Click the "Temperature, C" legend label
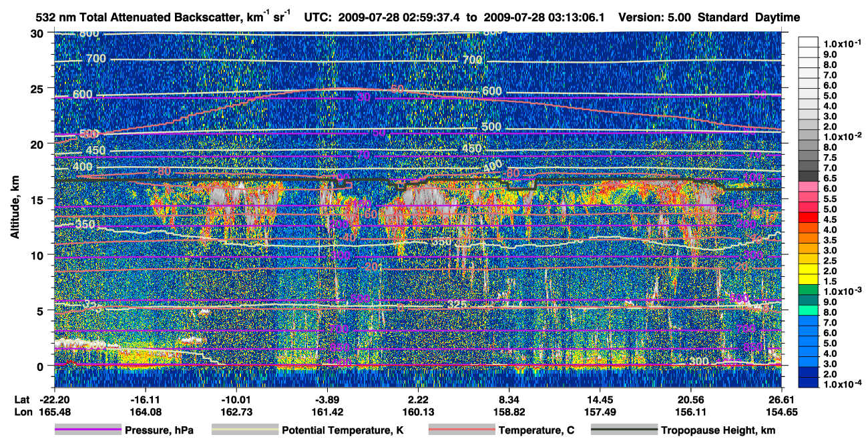Viewport: 868px width, 445px height. click(x=536, y=431)
